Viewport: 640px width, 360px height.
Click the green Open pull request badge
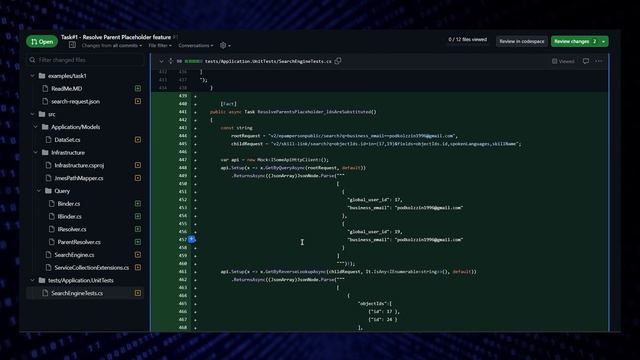point(42,42)
